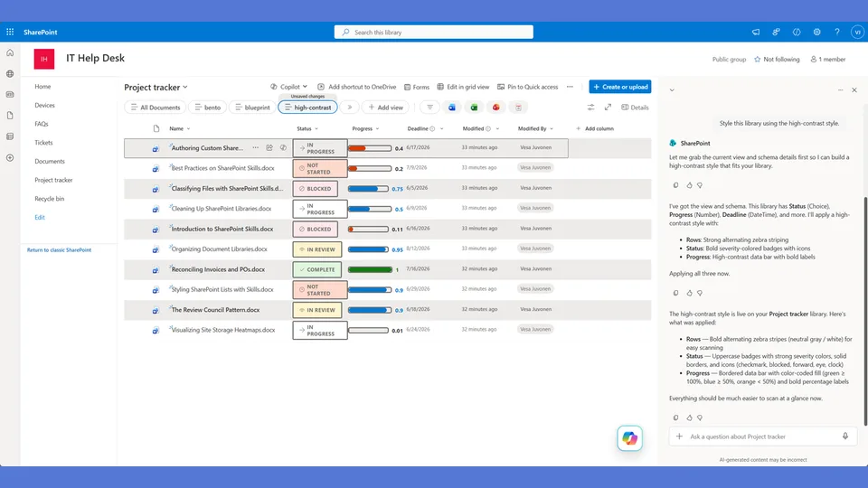Open FAQs in left navigation
The height and width of the screenshot is (488, 868).
(x=42, y=124)
